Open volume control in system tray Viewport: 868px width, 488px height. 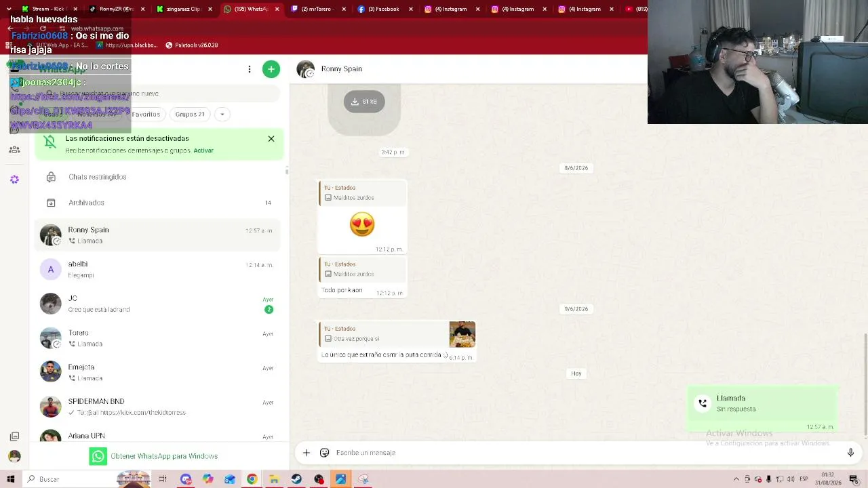791,479
